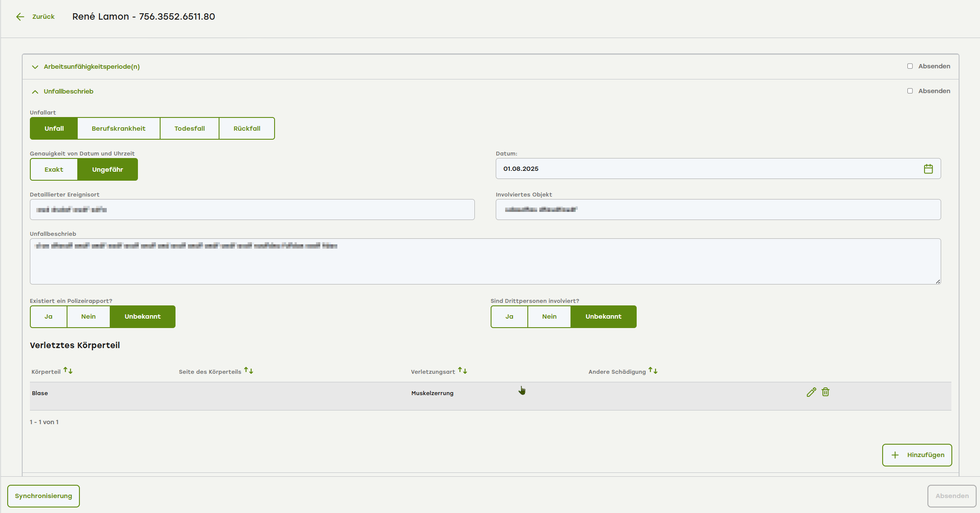Select Rückfall as Unfallart

coord(247,129)
